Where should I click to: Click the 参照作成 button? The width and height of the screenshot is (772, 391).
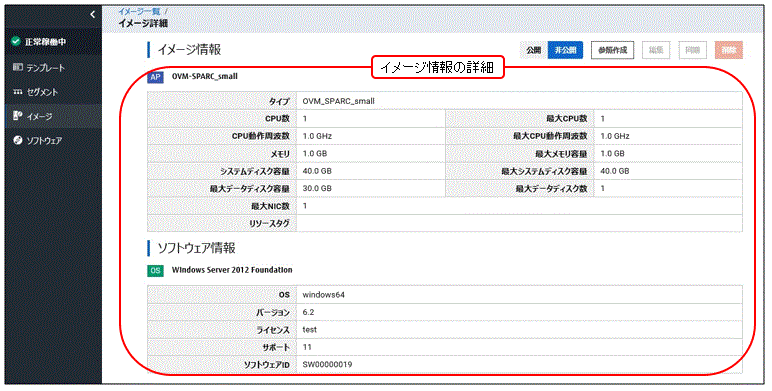[612, 50]
